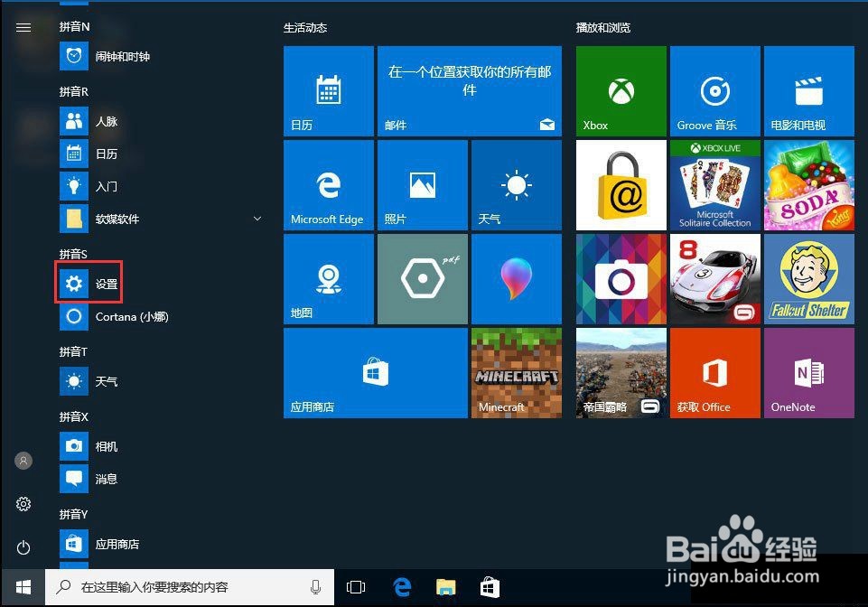Open the 电影和电视 tile
This screenshot has height=607, width=868.
coord(809,91)
